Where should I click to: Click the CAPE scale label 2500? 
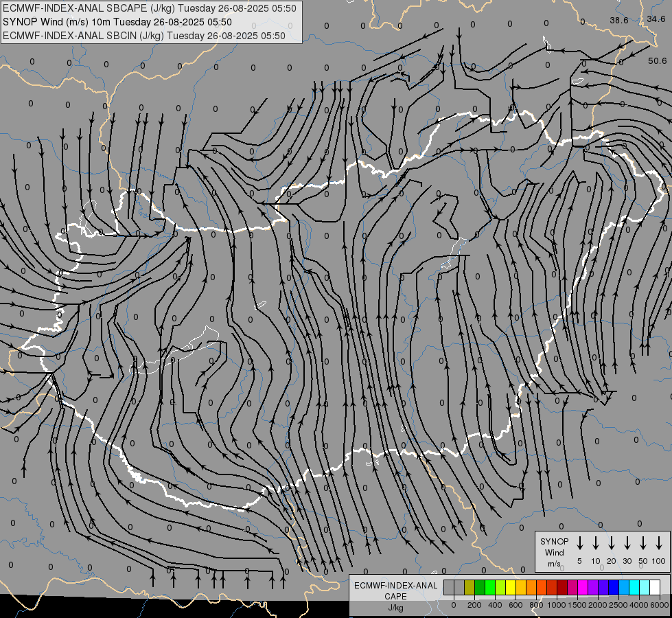pos(618,605)
